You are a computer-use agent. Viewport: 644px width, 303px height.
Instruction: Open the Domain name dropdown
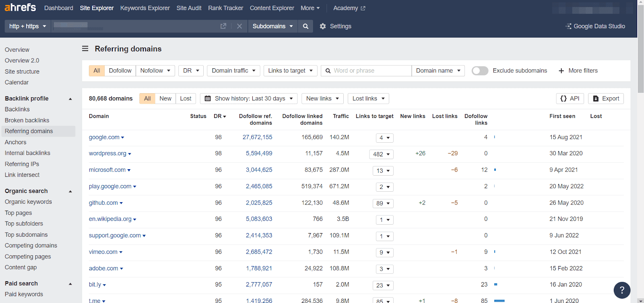(438, 71)
